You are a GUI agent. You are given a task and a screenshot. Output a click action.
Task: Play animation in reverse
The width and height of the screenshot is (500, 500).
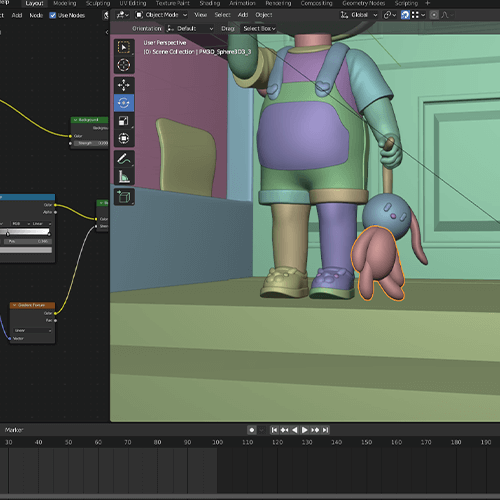pos(295,430)
